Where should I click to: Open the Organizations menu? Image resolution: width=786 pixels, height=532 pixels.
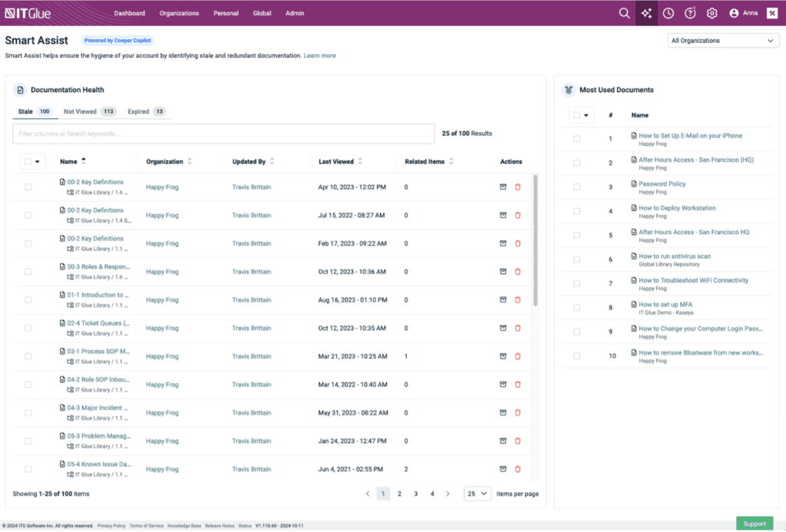click(x=179, y=13)
